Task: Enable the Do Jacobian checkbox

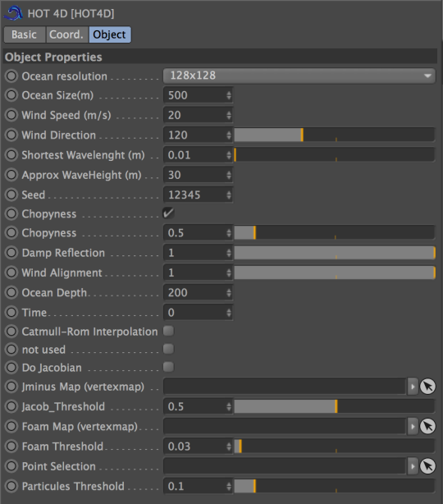Action: (168, 367)
